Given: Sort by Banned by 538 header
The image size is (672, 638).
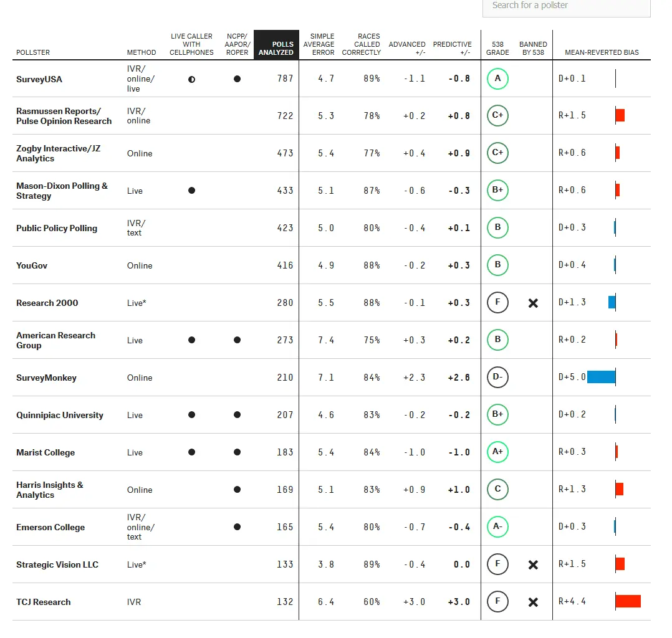Looking at the screenshot, I should click(x=533, y=48).
